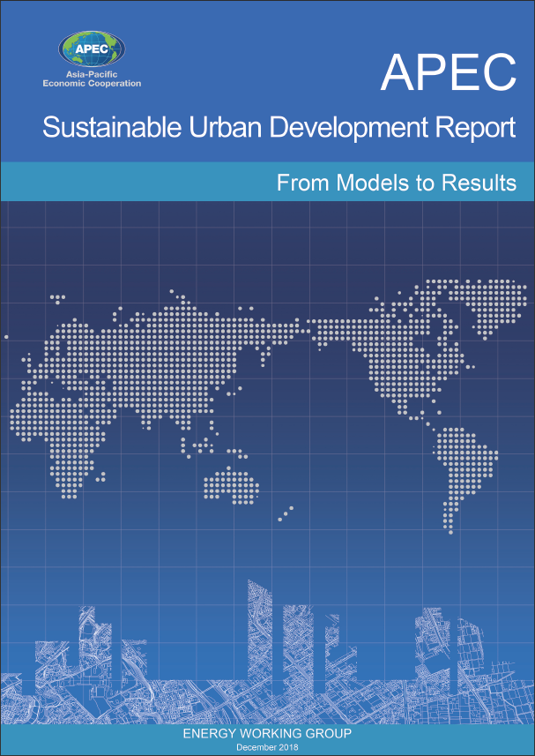
Task: Click the APEC globe logo
Action: point(92,49)
